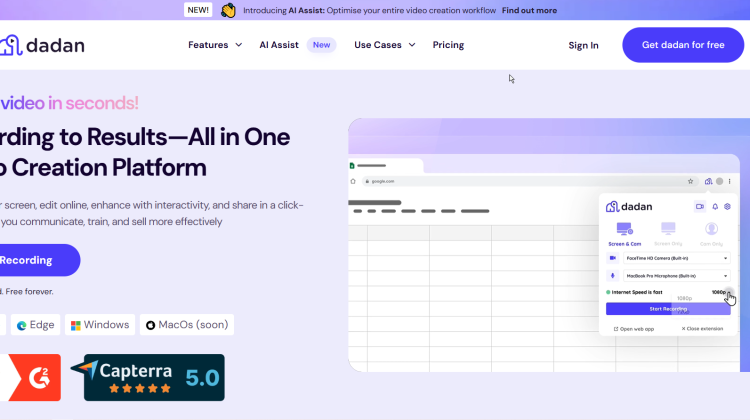750x420 pixels.
Task: Open the AI Assist page
Action: coord(279,45)
